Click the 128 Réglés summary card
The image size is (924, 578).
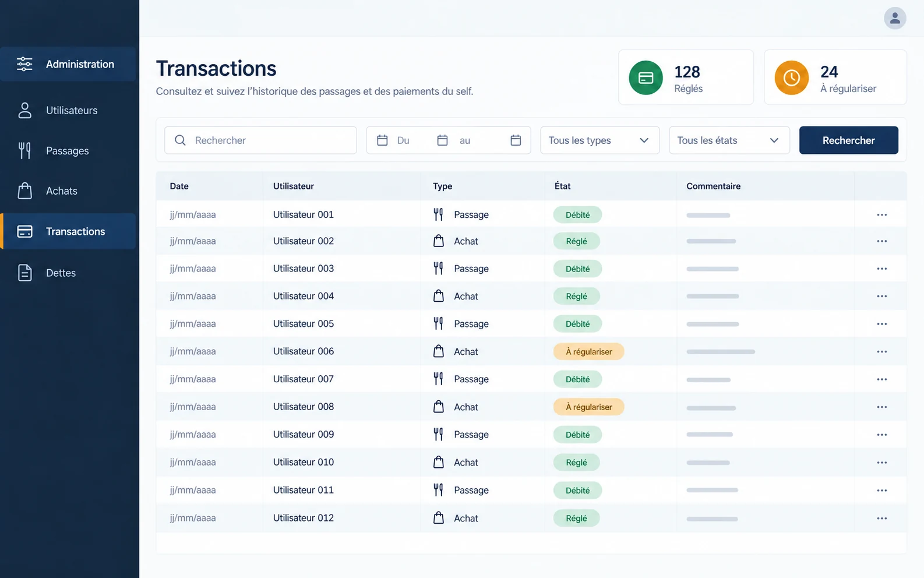tap(686, 77)
